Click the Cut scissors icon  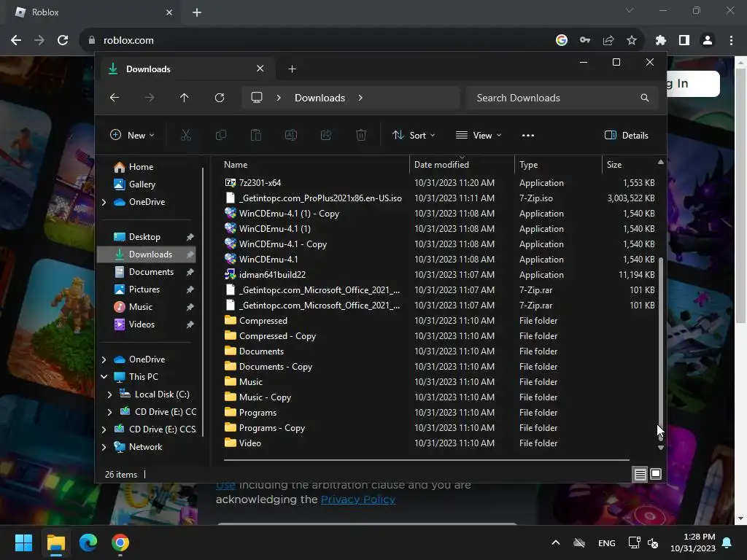(x=185, y=135)
